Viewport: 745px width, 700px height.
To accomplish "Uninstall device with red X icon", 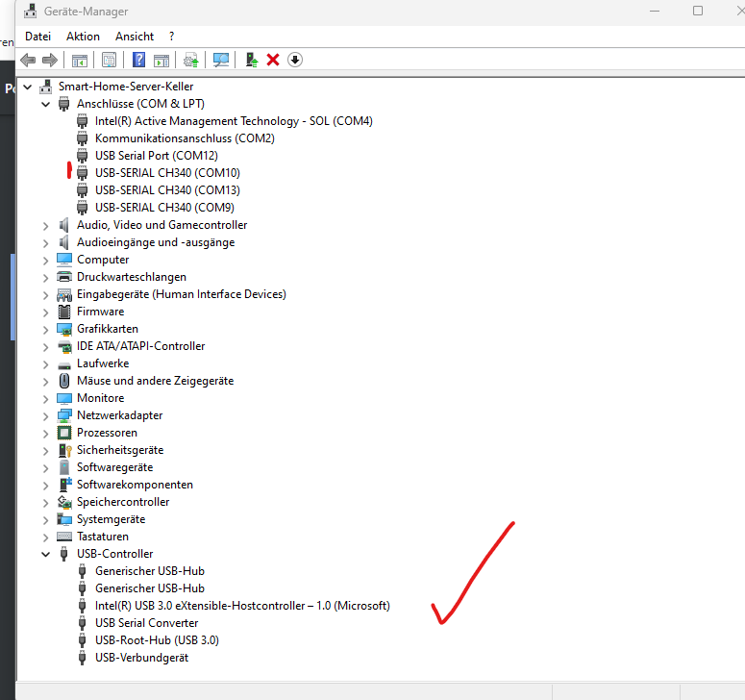I will (x=273, y=60).
